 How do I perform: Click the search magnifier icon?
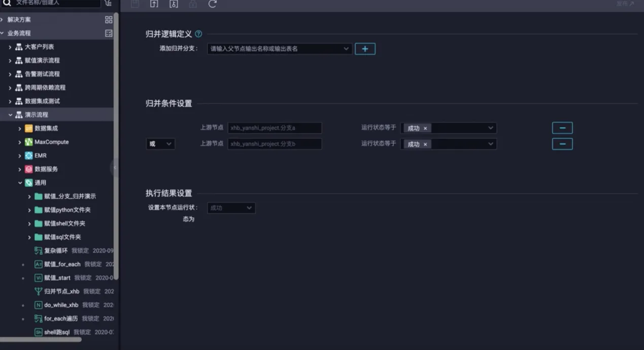[7, 3]
